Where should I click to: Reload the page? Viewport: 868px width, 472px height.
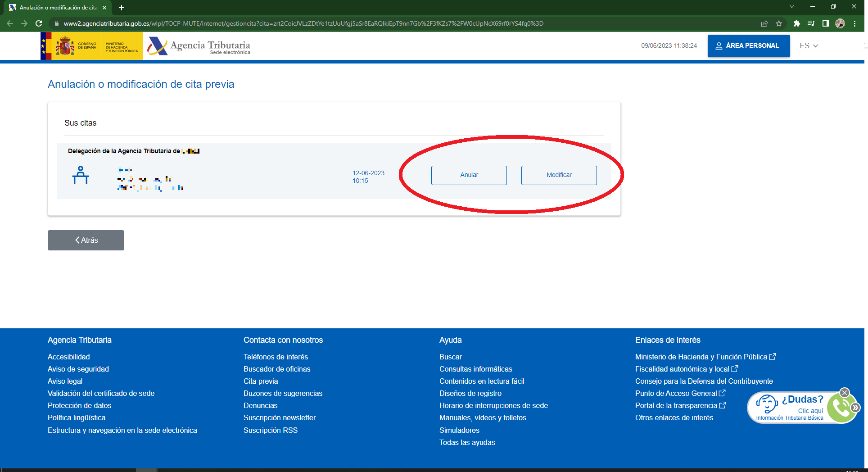tap(39, 23)
